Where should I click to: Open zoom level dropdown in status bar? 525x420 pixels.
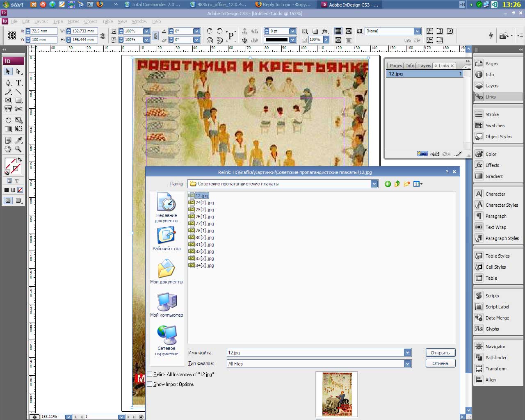pyautogui.click(x=68, y=417)
